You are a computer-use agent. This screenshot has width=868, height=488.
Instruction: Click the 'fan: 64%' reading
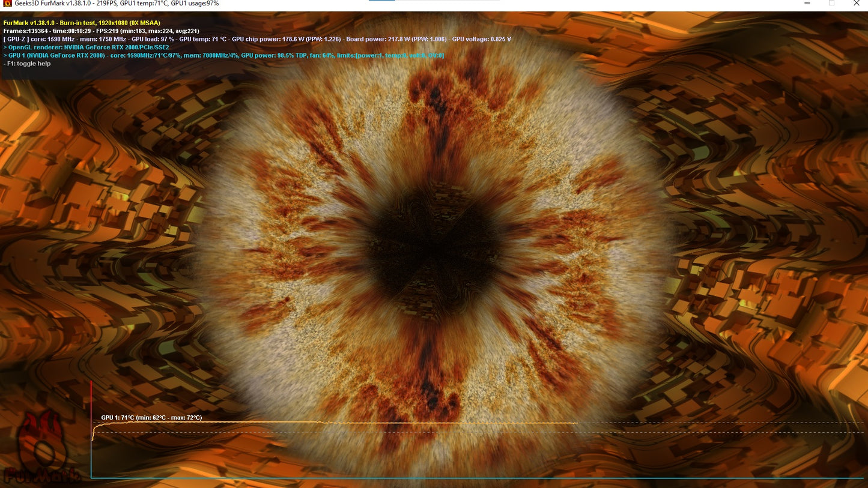[x=323, y=55]
